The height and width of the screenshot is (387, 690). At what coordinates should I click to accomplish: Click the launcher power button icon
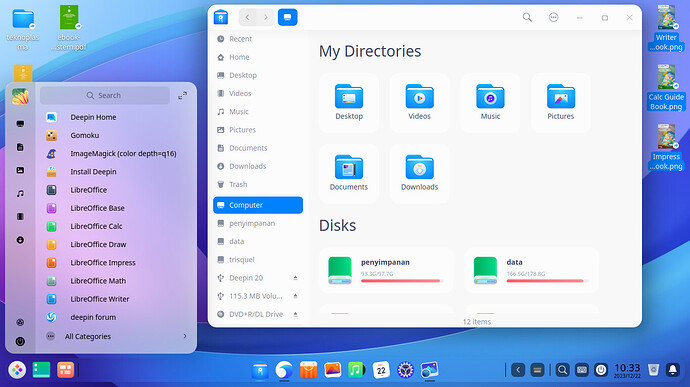20,341
